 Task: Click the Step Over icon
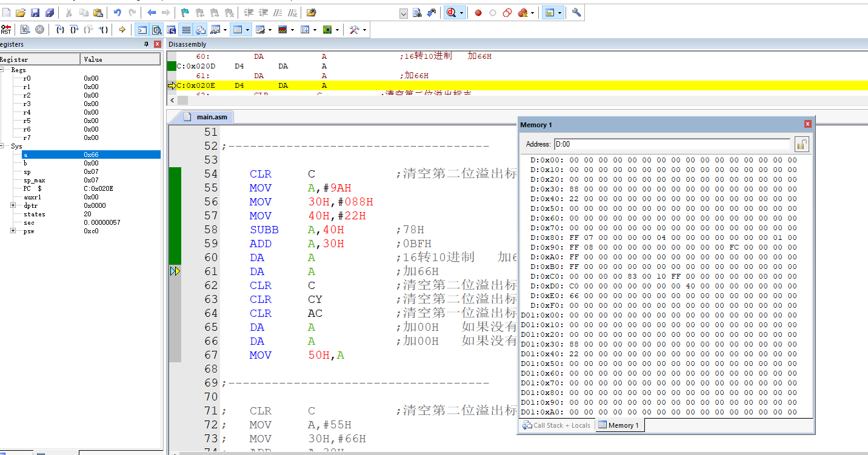74,30
